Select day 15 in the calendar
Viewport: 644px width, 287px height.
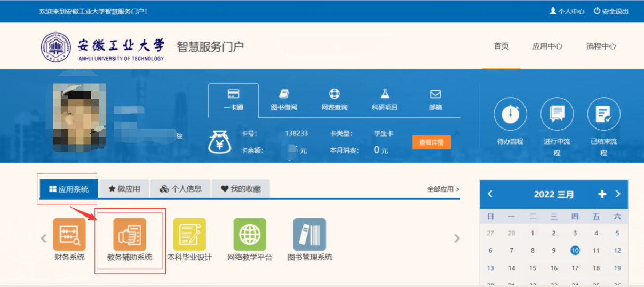[532, 268]
